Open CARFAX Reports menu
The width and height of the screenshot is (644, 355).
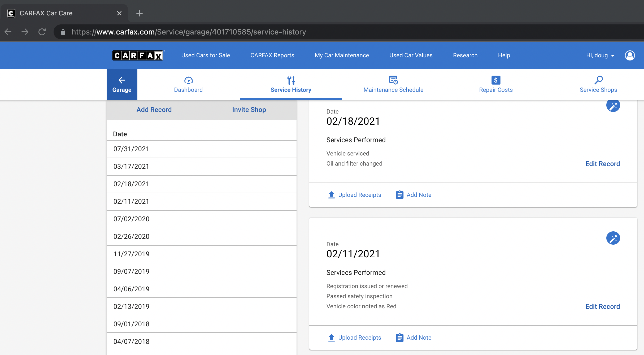tap(272, 55)
